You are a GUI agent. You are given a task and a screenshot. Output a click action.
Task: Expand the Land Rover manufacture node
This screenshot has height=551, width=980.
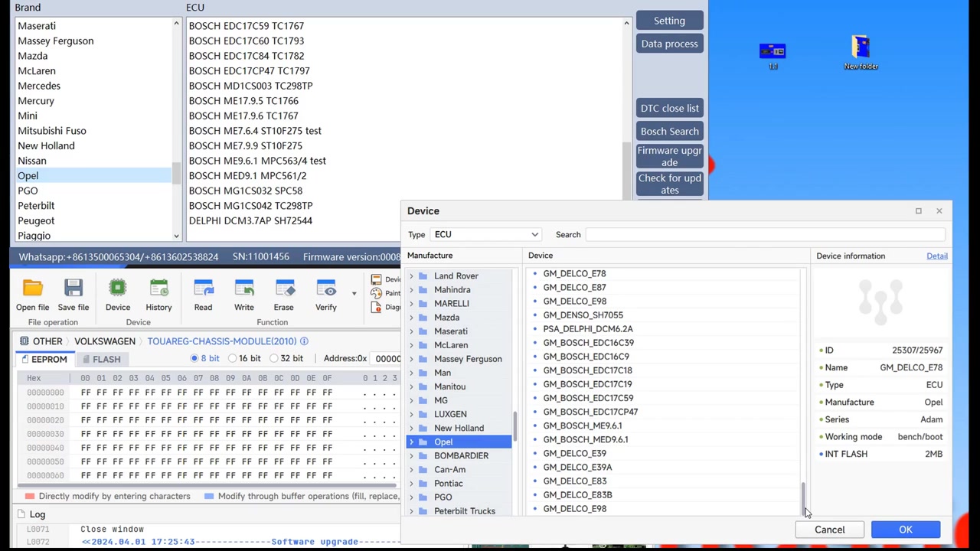(411, 276)
